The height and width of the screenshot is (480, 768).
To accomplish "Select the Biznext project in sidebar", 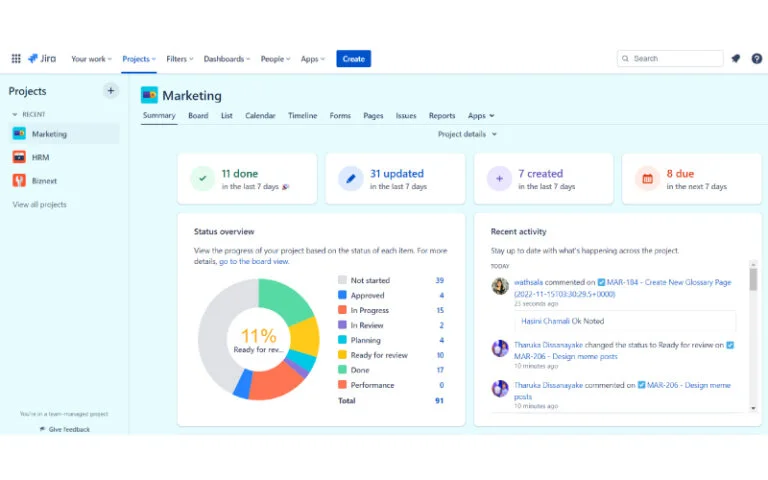I will tap(64, 181).
